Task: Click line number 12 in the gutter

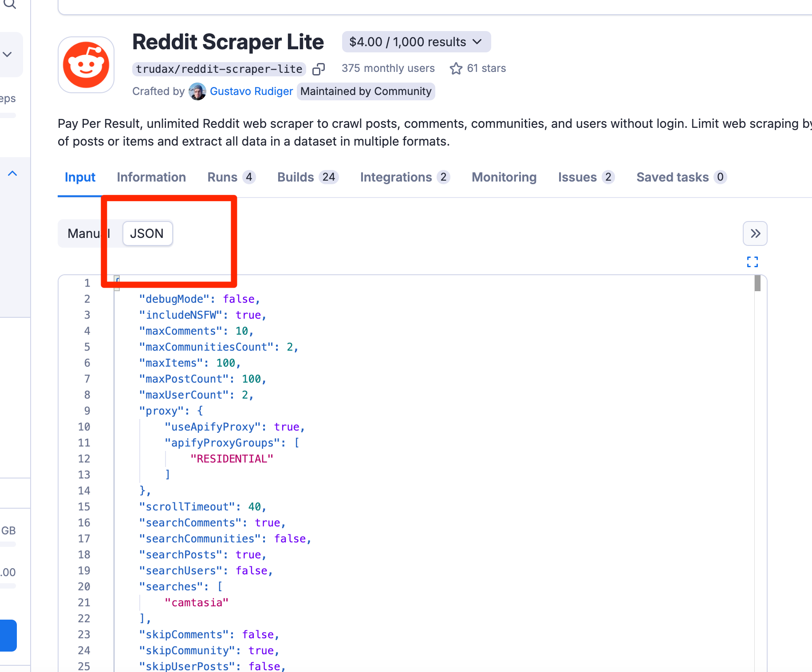Action: tap(84, 459)
